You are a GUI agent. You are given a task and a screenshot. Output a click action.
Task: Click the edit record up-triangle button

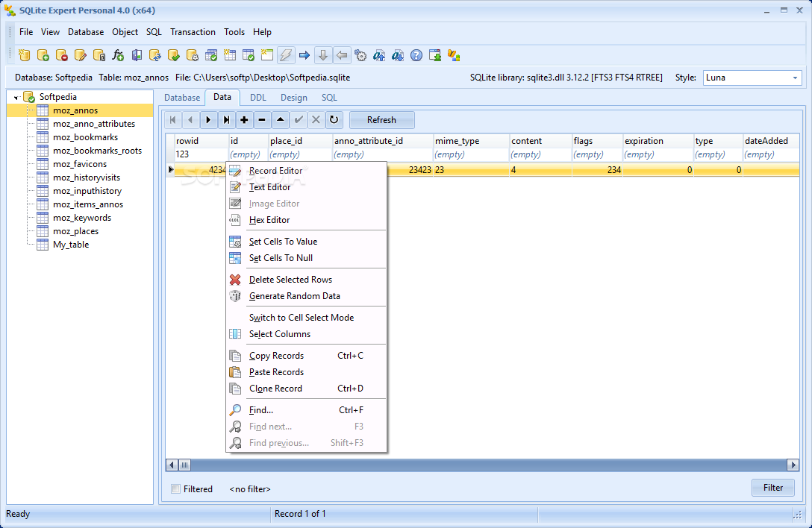pyautogui.click(x=280, y=120)
